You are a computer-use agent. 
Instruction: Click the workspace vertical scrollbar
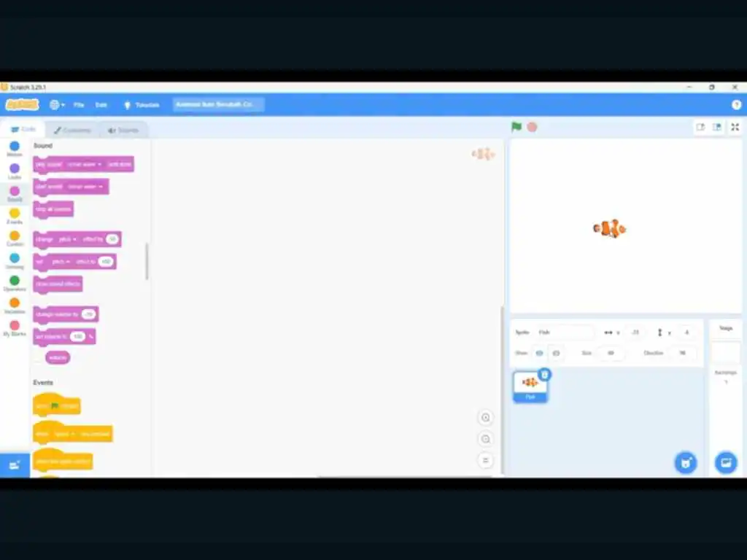[x=501, y=391]
